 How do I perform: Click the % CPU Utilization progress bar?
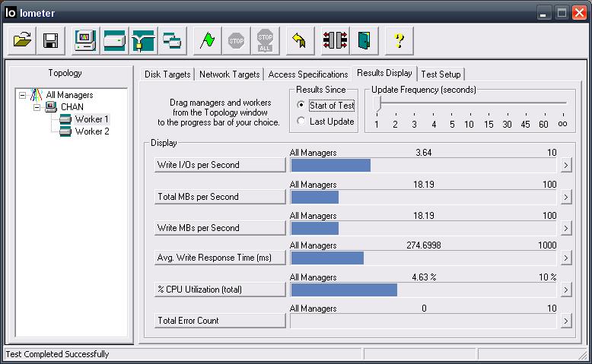(423, 290)
